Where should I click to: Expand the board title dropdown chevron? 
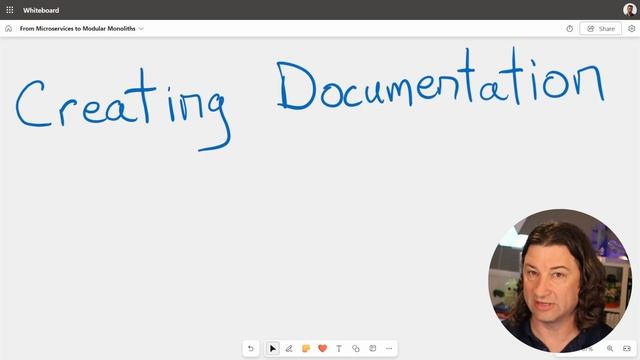pos(141,29)
